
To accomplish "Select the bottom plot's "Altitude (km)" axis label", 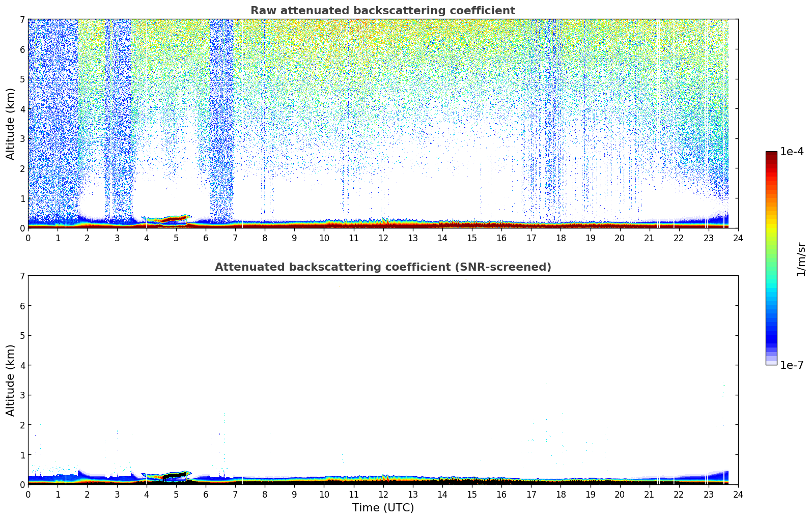I will point(11,380).
